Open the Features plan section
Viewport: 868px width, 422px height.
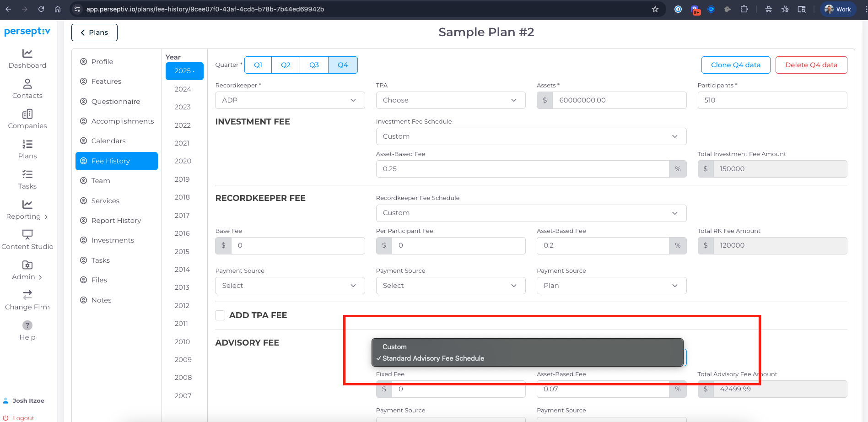117,81
